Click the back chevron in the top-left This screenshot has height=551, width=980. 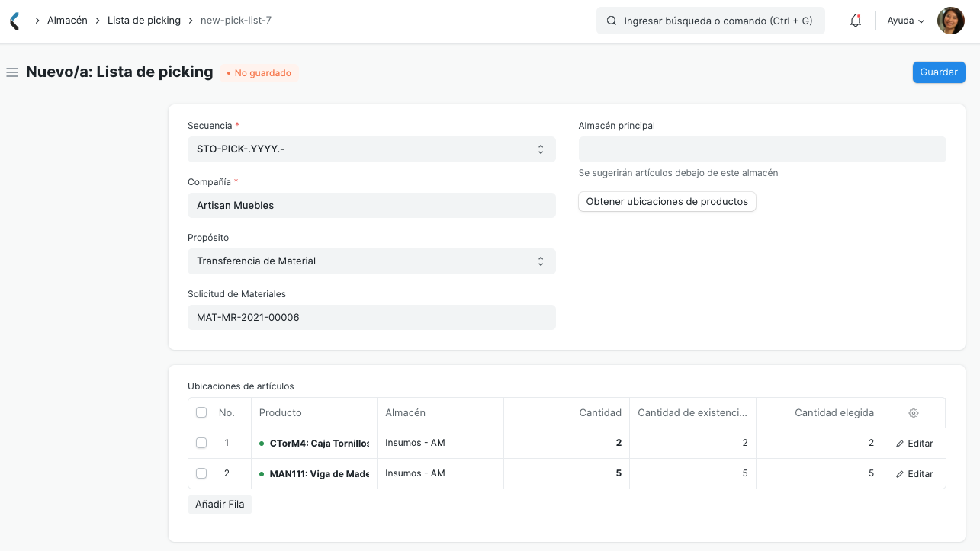13,21
